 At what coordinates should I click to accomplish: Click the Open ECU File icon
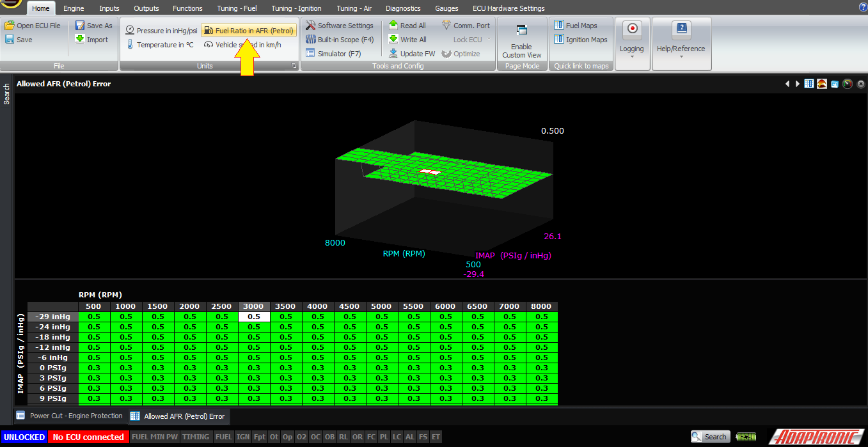pyautogui.click(x=10, y=26)
